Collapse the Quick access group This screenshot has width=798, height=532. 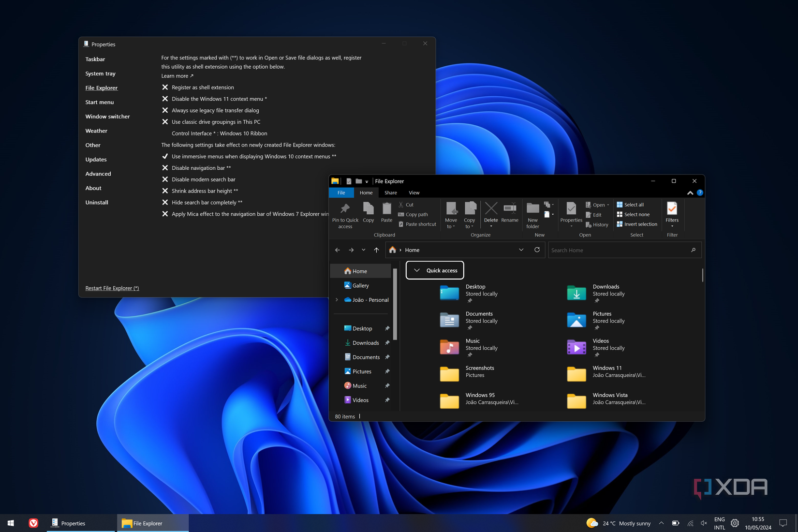point(417,270)
